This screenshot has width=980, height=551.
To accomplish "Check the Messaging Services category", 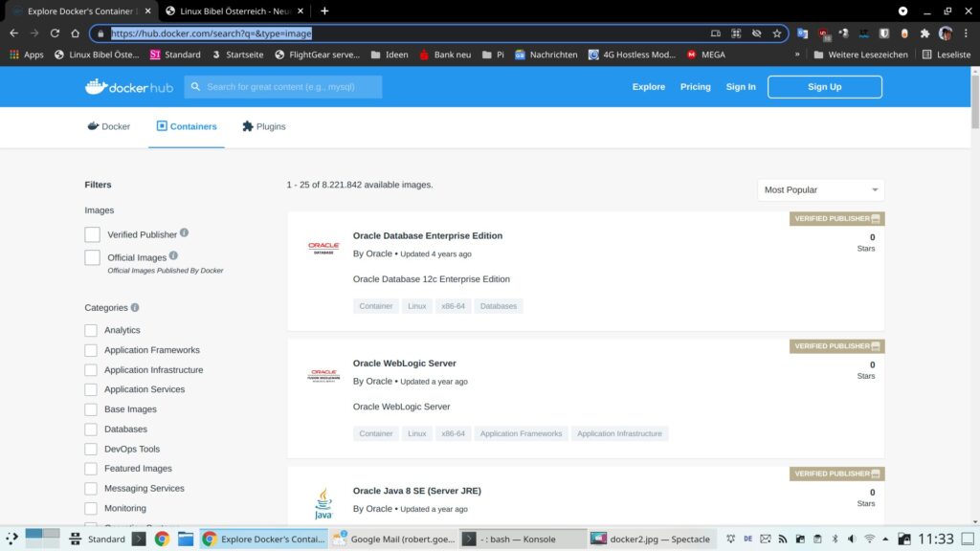I will coord(91,488).
